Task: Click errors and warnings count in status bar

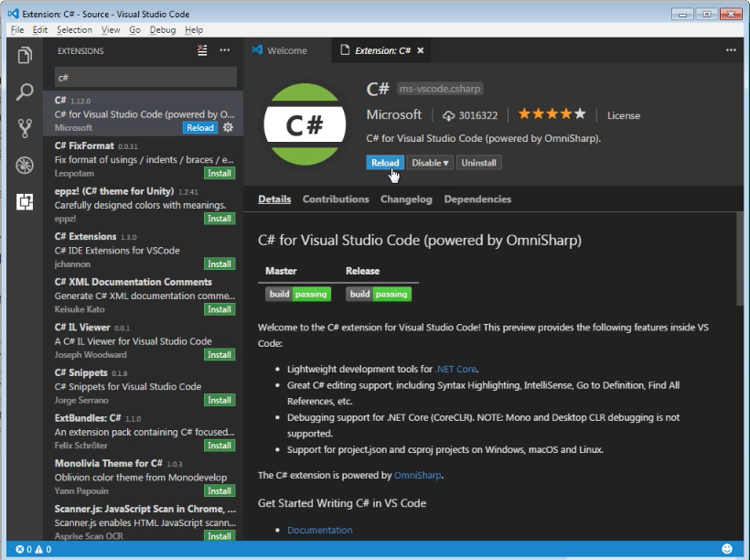Action: click(x=34, y=549)
